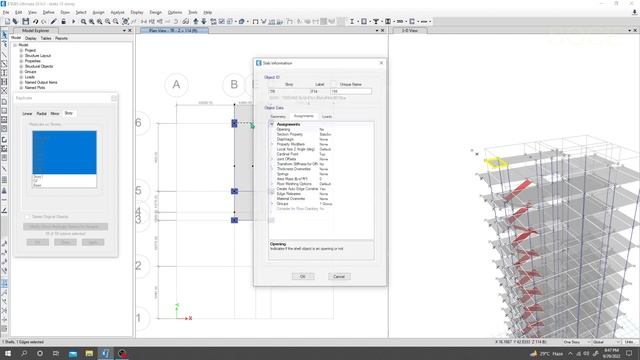Click the Section Property assignment row

coord(321,134)
